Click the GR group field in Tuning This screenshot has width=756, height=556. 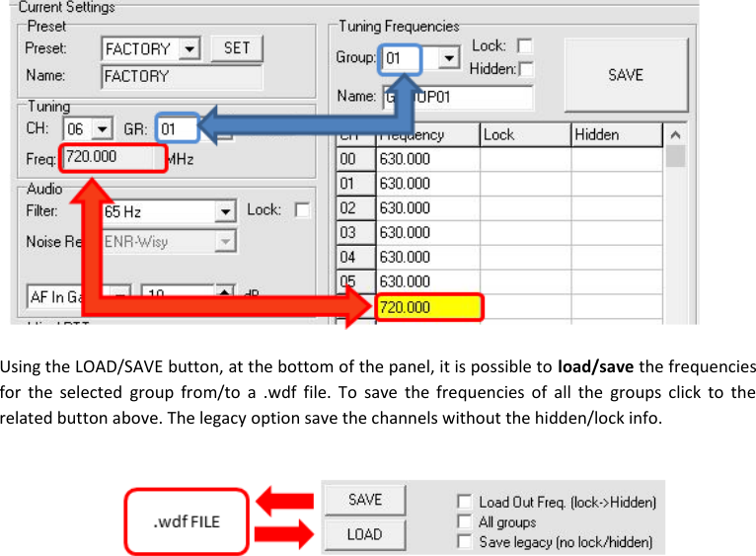177,128
